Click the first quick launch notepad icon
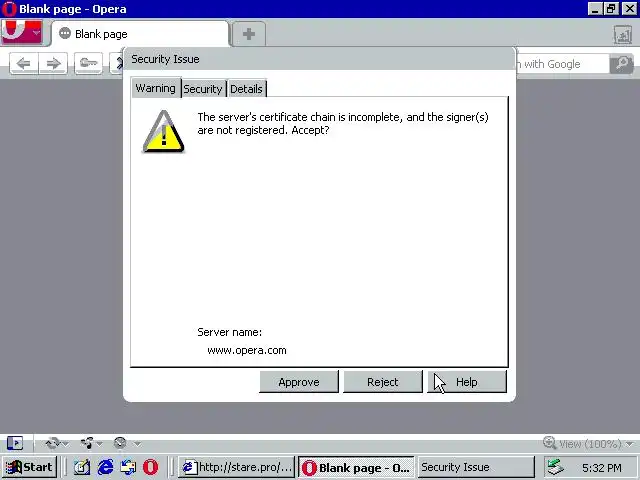The image size is (640, 480). [82, 467]
